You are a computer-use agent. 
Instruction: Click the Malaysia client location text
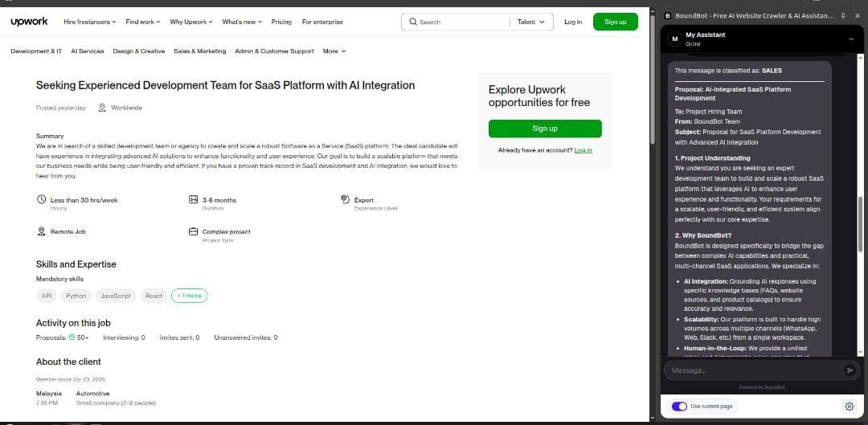pyautogui.click(x=49, y=394)
